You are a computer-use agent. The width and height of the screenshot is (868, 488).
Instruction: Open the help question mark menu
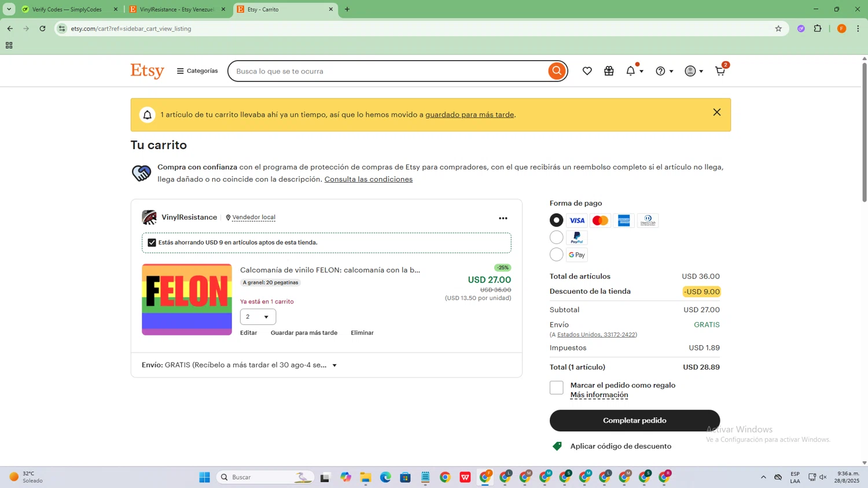point(664,71)
